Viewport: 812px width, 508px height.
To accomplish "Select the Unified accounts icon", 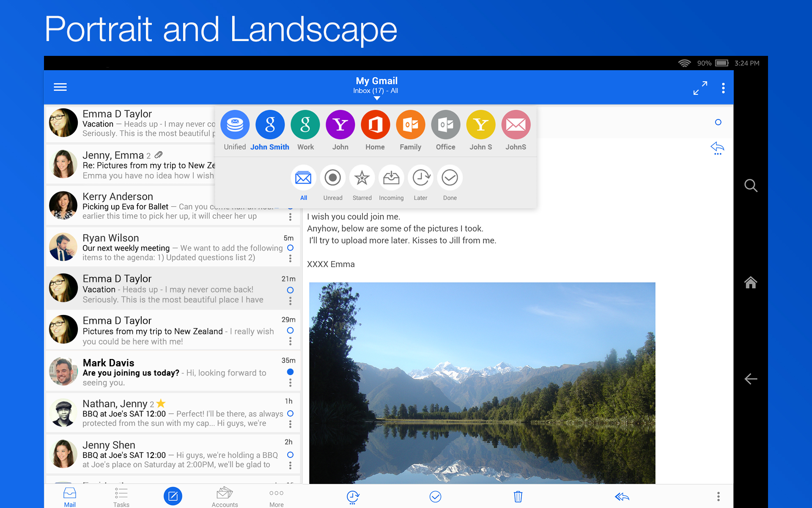I will pos(235,125).
